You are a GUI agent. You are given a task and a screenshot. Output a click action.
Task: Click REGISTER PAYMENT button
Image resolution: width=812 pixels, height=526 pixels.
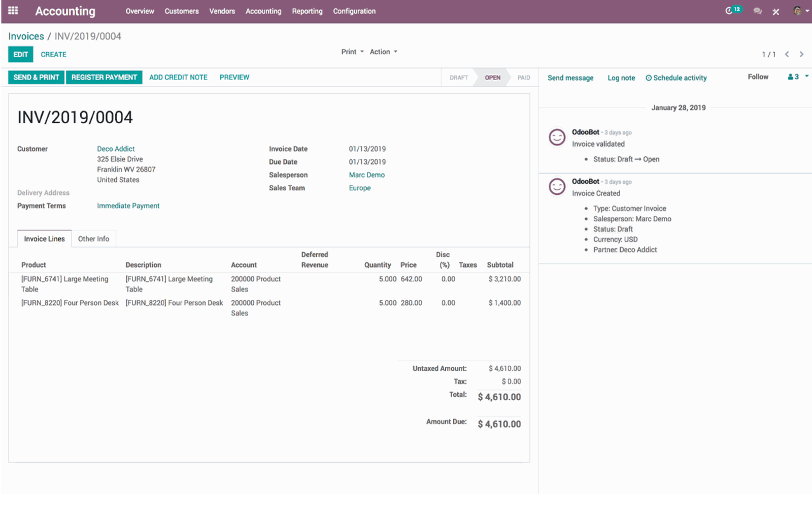pyautogui.click(x=104, y=77)
